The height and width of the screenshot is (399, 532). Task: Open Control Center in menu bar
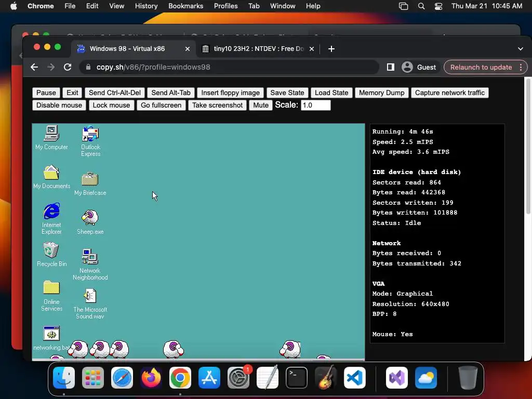438,6
